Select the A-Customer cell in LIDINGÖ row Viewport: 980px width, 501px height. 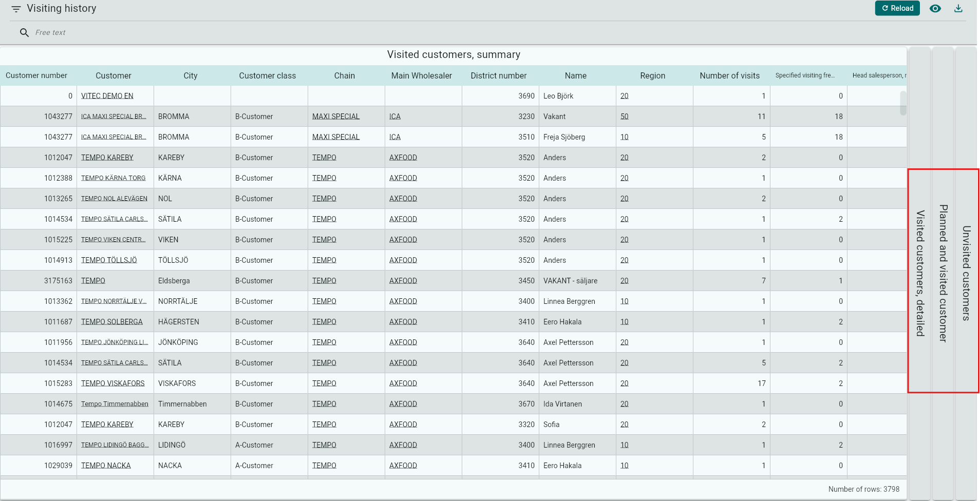point(269,445)
